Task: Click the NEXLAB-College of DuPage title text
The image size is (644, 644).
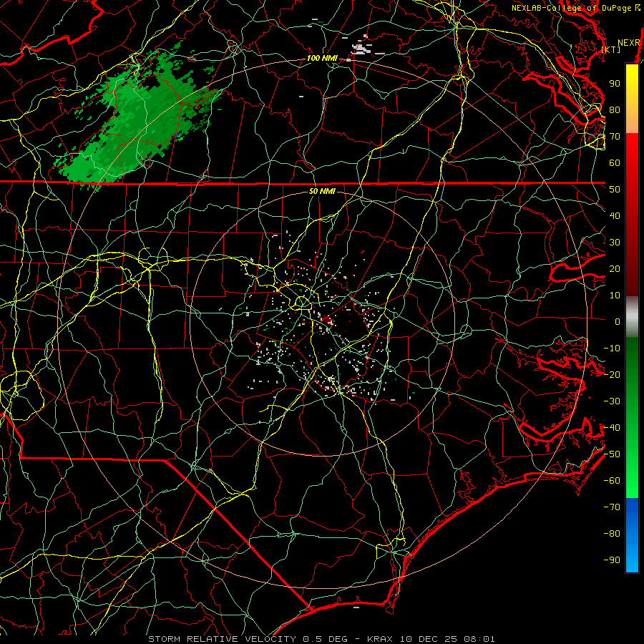Action: (572, 8)
